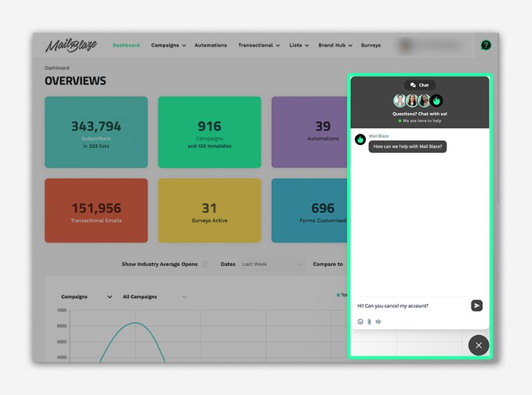Click the paperclip attachment icon
The image size is (532, 395).
tap(369, 322)
